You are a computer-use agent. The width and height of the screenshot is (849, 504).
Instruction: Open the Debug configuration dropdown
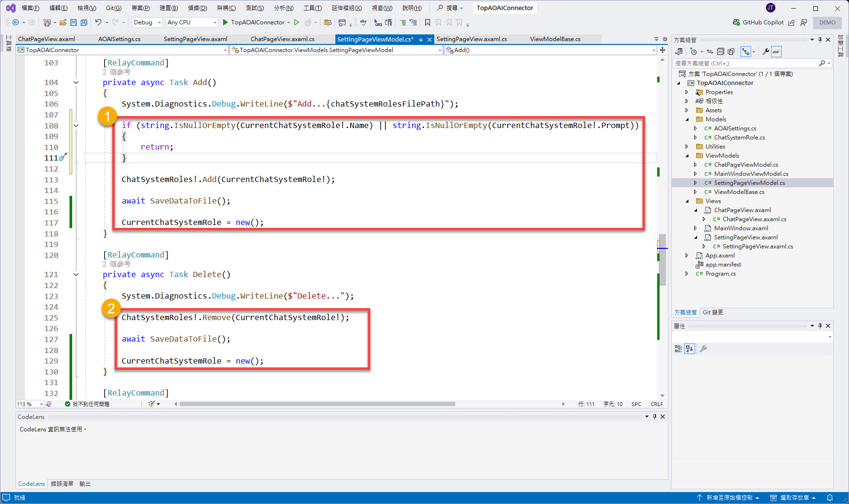pos(147,22)
